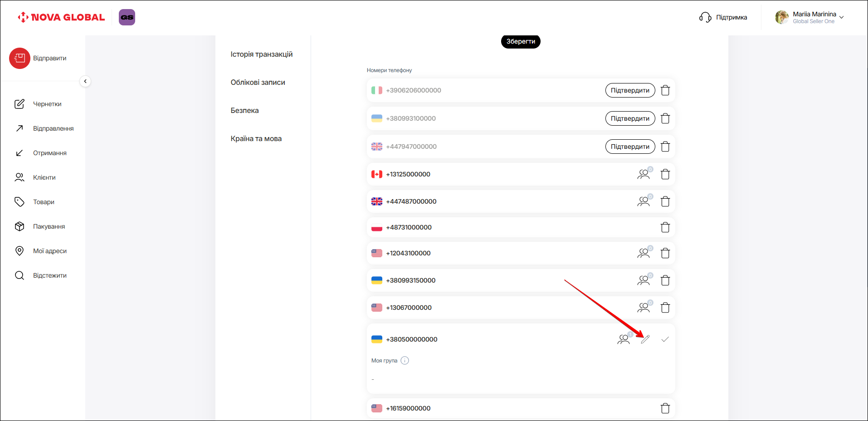Viewport: 868px width, 421px height.
Task: Open Чернетки in the sidebar
Action: pyautogui.click(x=47, y=104)
